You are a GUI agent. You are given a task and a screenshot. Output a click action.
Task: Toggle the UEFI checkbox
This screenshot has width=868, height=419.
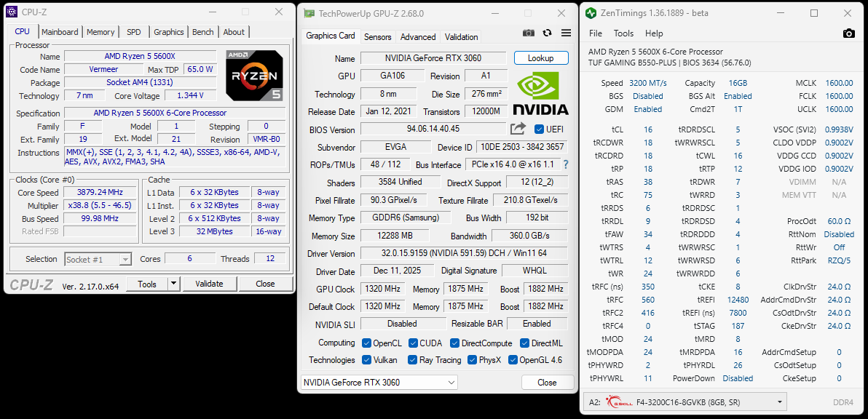coord(539,129)
